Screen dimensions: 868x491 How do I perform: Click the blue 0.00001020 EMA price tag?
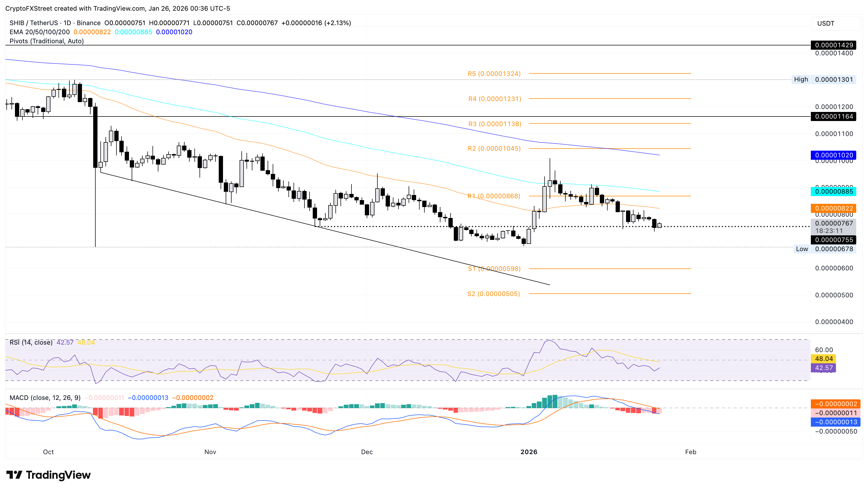834,155
